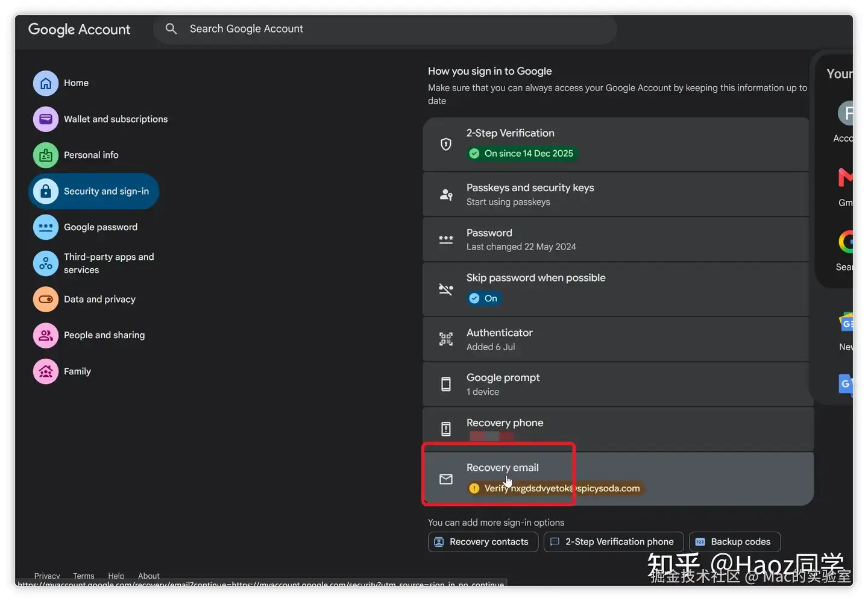This screenshot has width=868, height=601.
Task: Open Wallet and subscriptions icon
Action: tap(46, 119)
